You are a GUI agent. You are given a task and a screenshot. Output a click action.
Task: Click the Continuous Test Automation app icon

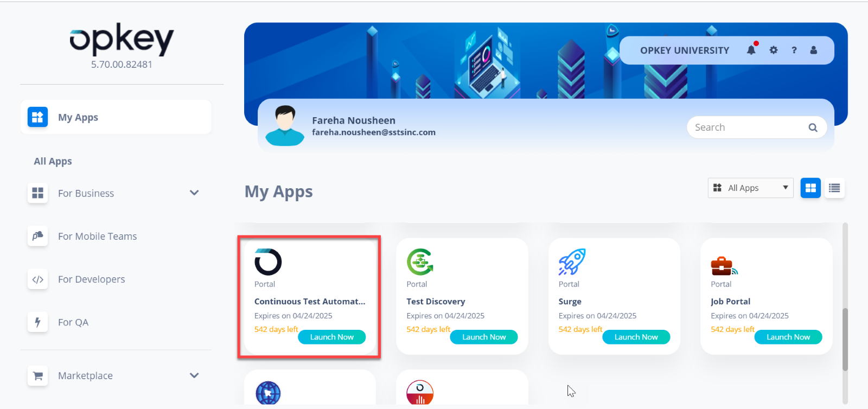coord(268,262)
